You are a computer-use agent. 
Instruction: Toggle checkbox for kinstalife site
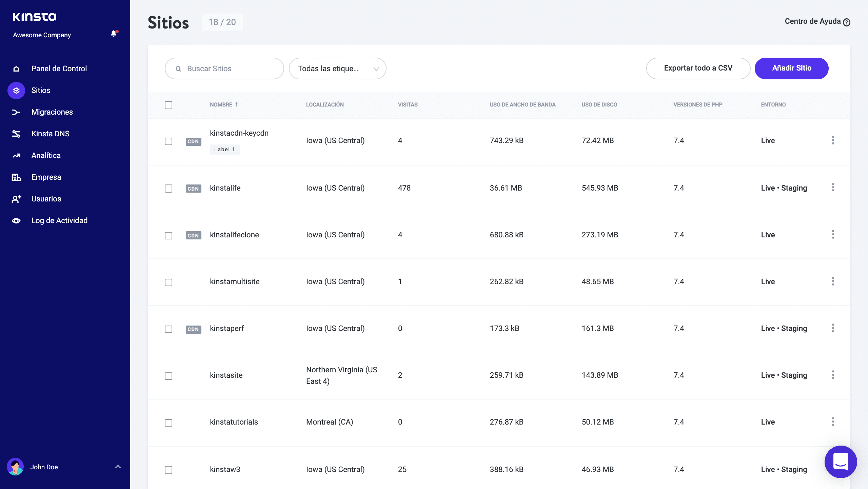tap(169, 188)
